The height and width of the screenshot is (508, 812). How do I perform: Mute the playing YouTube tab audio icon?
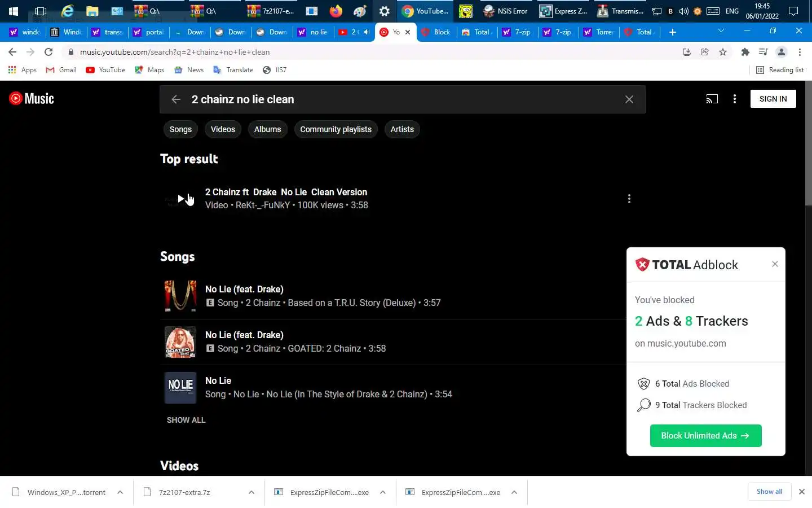(367, 32)
